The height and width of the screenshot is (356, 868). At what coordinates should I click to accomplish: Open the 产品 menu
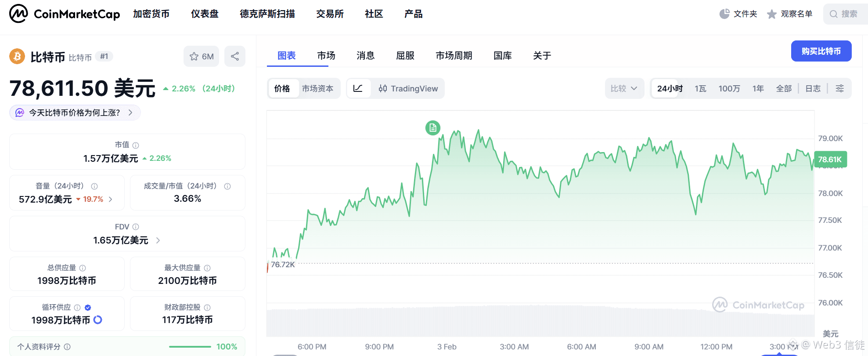pos(414,14)
